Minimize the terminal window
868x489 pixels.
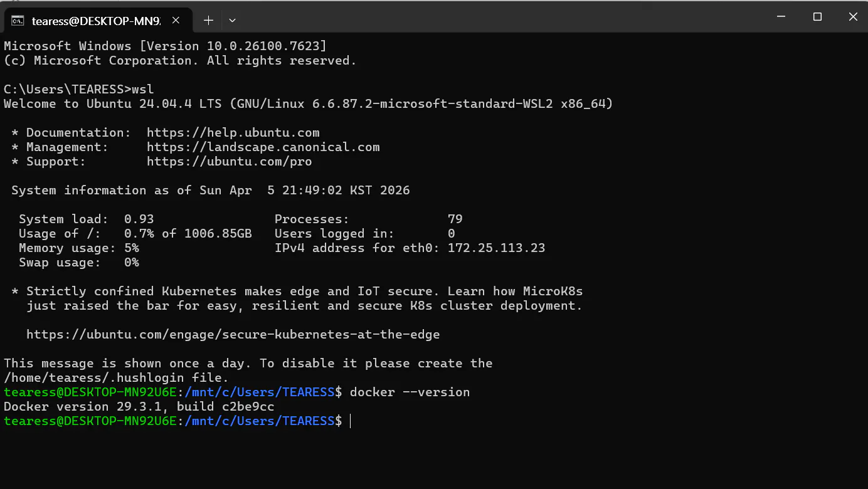pos(781,17)
